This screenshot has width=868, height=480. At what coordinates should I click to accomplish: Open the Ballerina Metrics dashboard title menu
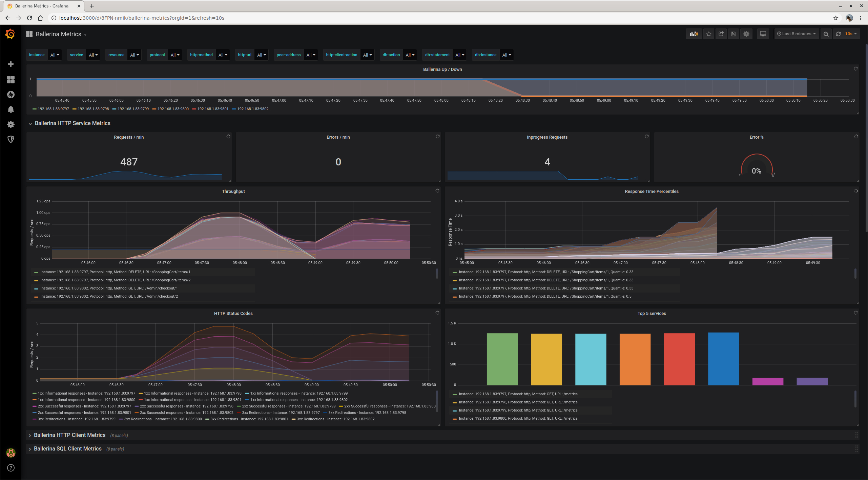click(x=58, y=34)
